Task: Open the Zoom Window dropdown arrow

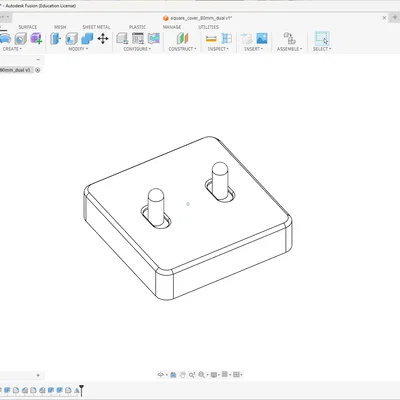Action: (x=207, y=375)
